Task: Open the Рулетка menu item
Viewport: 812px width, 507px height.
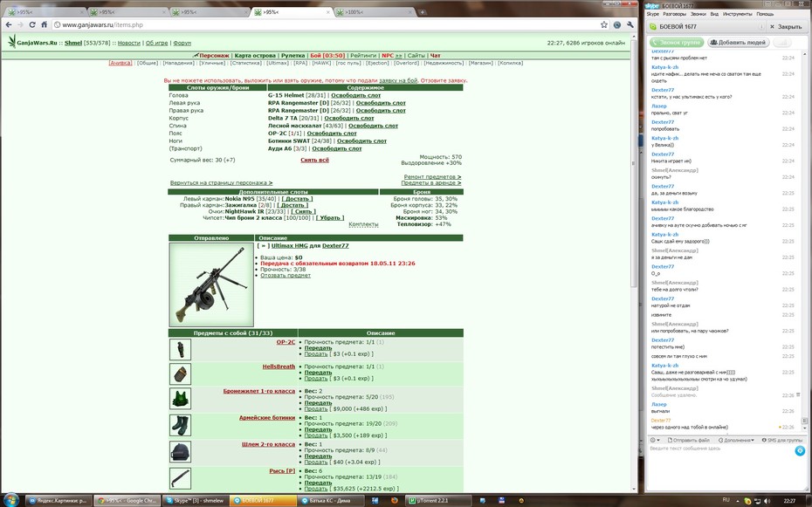Action: [x=293, y=55]
